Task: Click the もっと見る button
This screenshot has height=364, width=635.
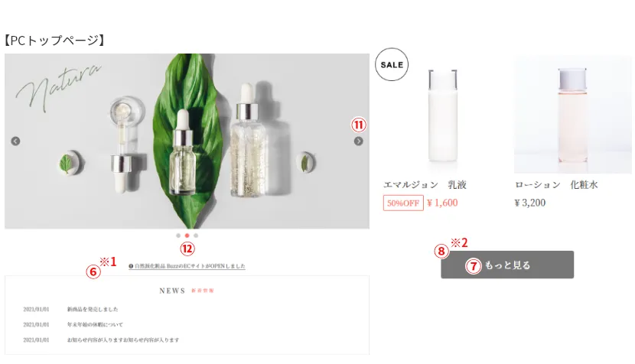Action: click(x=507, y=265)
